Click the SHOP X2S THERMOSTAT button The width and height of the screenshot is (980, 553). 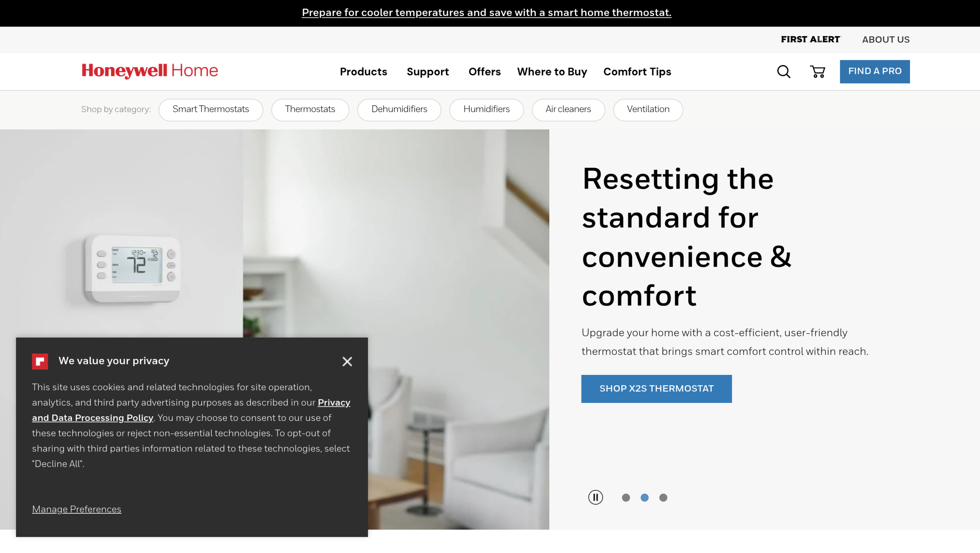(x=656, y=389)
